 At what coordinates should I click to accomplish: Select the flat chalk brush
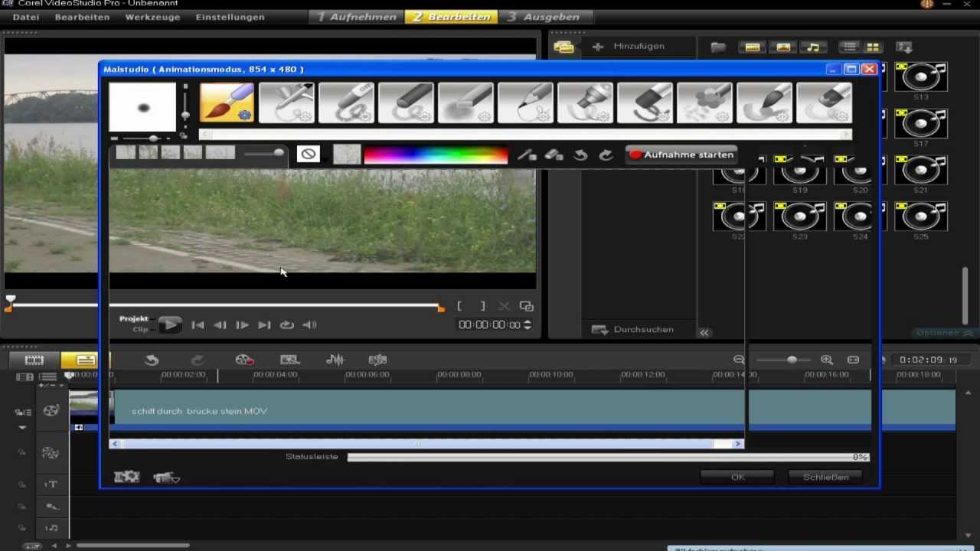point(465,103)
